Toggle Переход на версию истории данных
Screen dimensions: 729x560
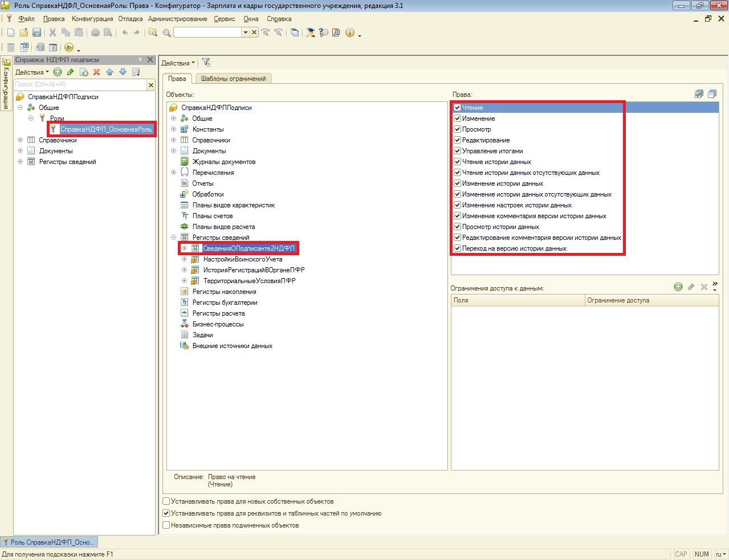pos(457,248)
